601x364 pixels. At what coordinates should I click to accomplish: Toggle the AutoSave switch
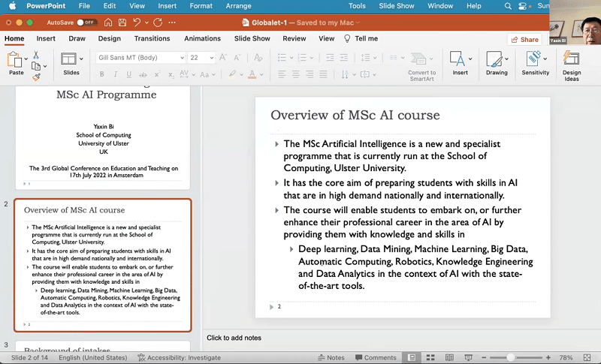click(x=86, y=23)
